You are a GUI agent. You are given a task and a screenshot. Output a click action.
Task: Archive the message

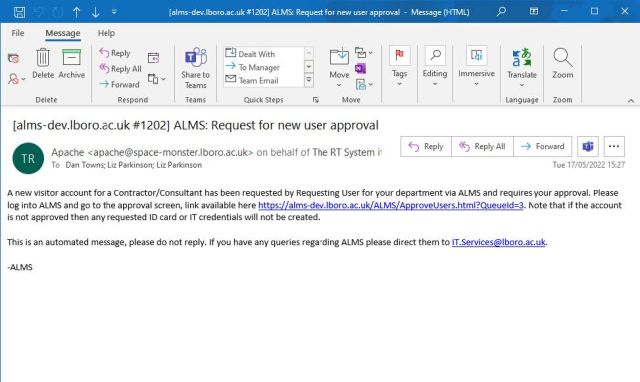click(71, 64)
